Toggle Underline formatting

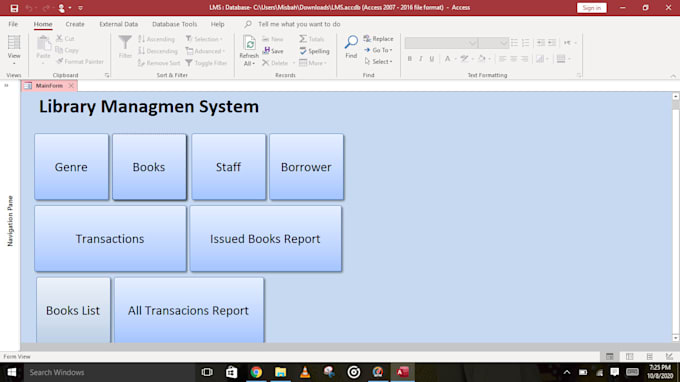[x=432, y=59]
